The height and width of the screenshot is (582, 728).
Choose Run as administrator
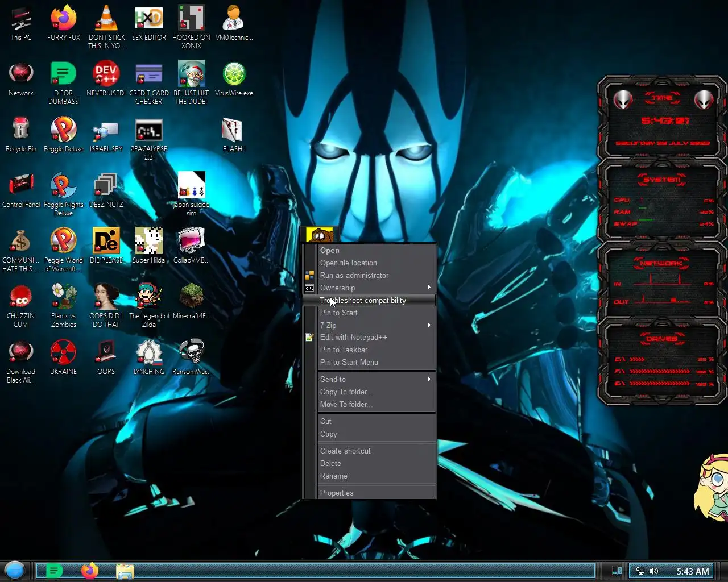(369, 275)
